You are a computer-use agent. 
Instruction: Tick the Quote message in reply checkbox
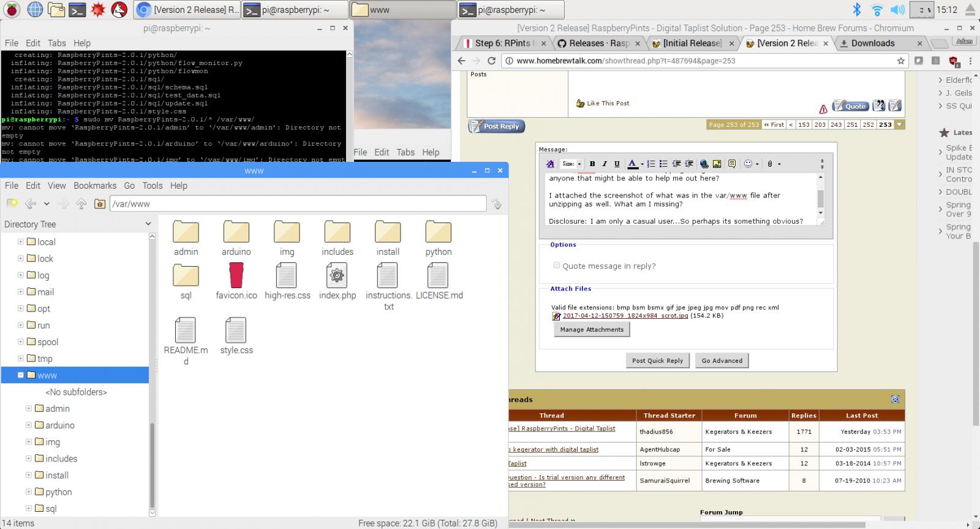(556, 265)
